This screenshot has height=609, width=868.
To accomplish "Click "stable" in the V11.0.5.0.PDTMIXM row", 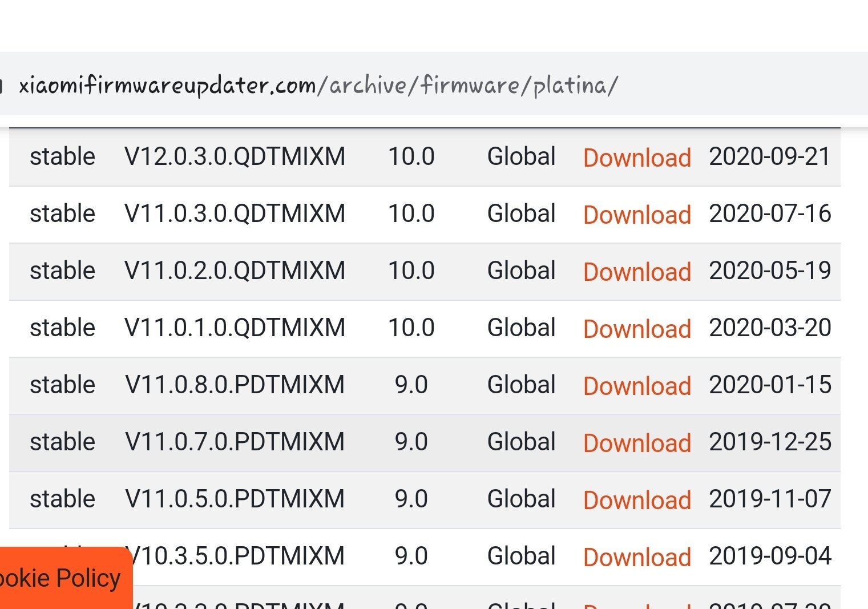I will [62, 499].
